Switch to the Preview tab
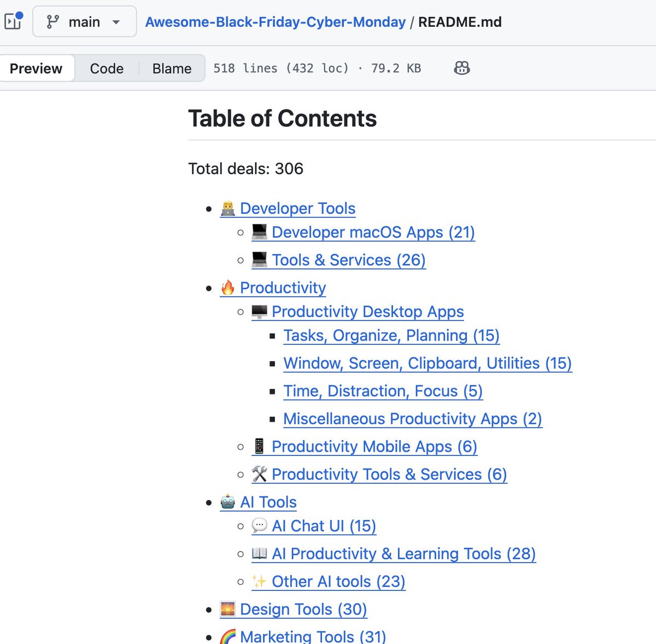The height and width of the screenshot is (644, 656). (x=36, y=68)
